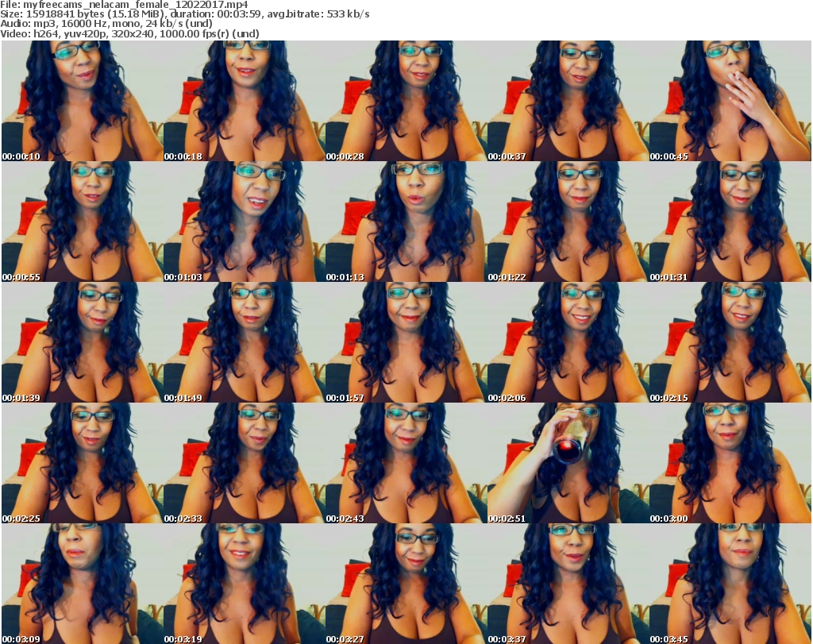The image size is (813, 644).
Task: Select the thumbnail frame stamped 00:01:57
Action: click(x=406, y=342)
